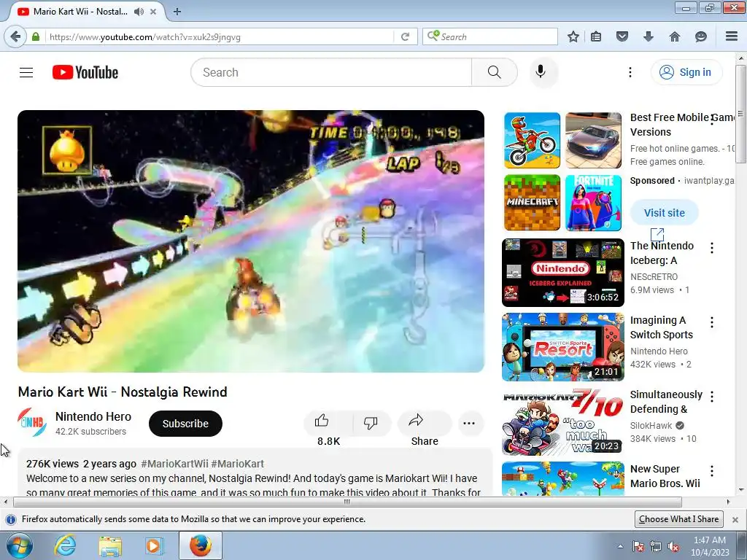Mute the tab via speaker icon
The image size is (747, 560).
coord(139,12)
